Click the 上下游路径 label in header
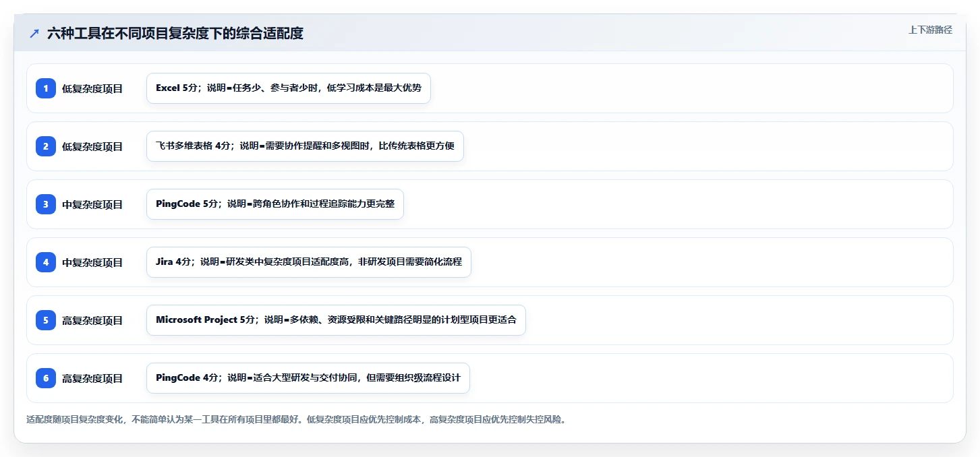 point(930,30)
